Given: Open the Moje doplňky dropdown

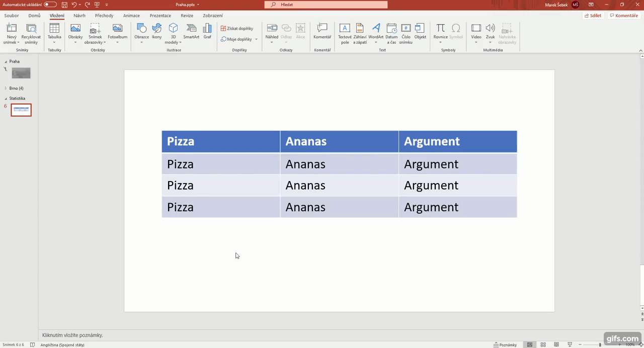Looking at the screenshot, I should pos(239,39).
